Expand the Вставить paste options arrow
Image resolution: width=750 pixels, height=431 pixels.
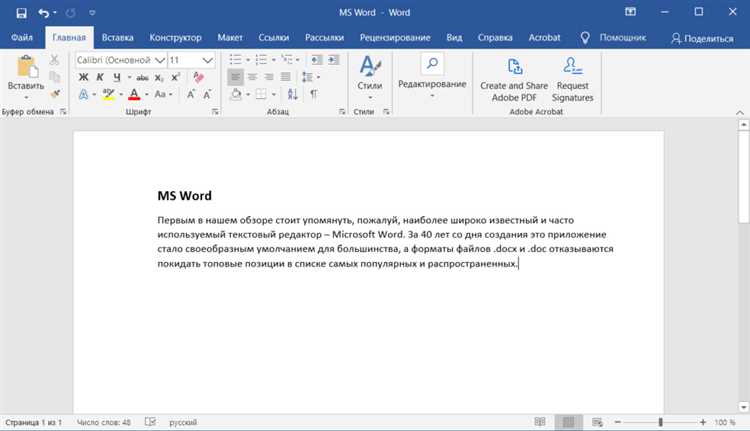pyautogui.click(x=26, y=97)
